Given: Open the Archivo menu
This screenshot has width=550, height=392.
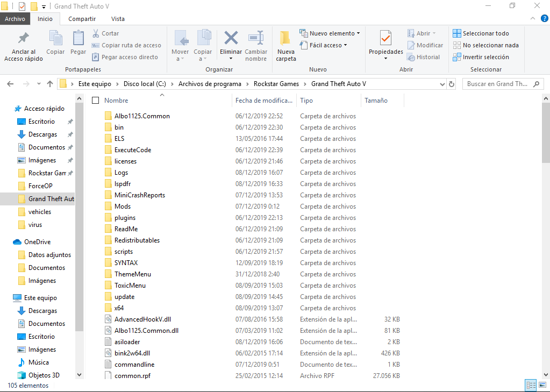Looking at the screenshot, I should click(15, 19).
